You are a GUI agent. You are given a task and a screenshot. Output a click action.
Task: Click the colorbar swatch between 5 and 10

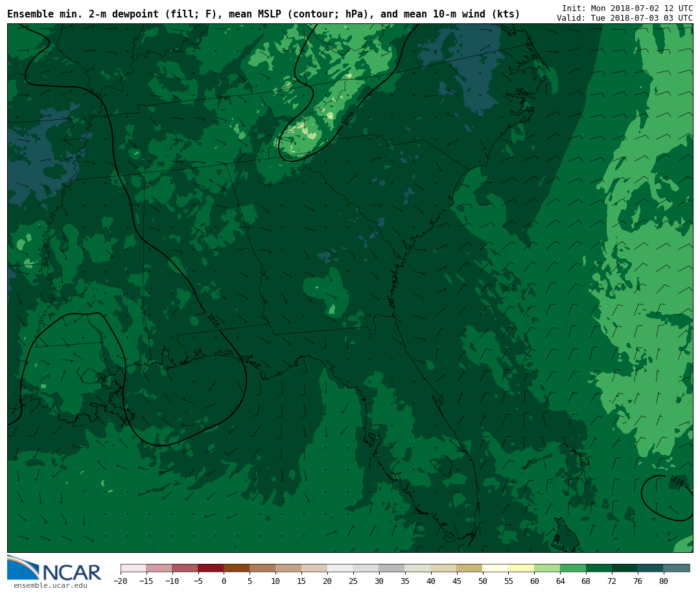click(263, 568)
